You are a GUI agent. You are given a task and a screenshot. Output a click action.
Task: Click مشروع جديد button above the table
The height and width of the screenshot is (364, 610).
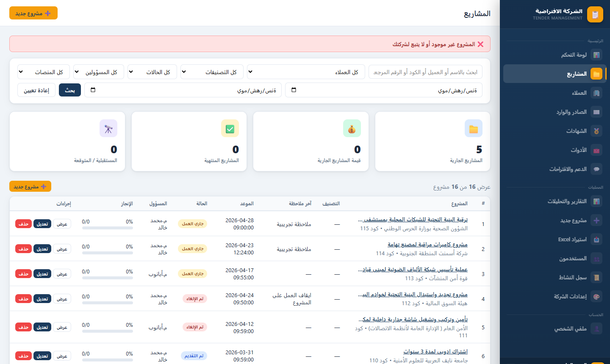click(30, 186)
